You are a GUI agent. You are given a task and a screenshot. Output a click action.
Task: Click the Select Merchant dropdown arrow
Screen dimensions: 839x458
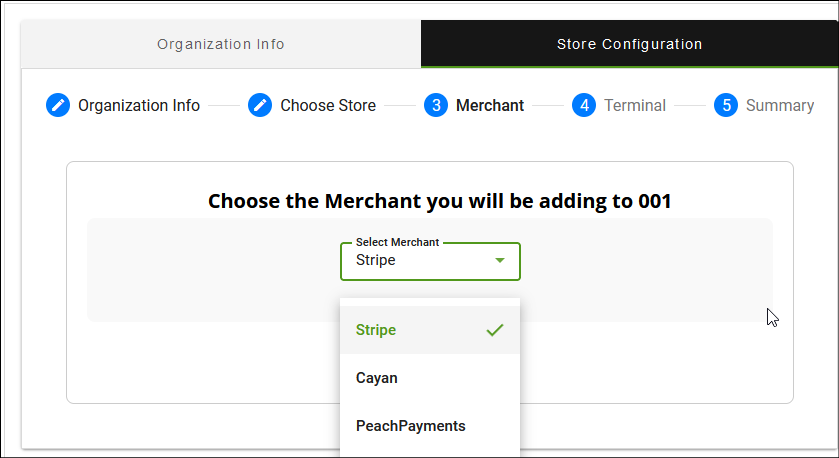500,261
